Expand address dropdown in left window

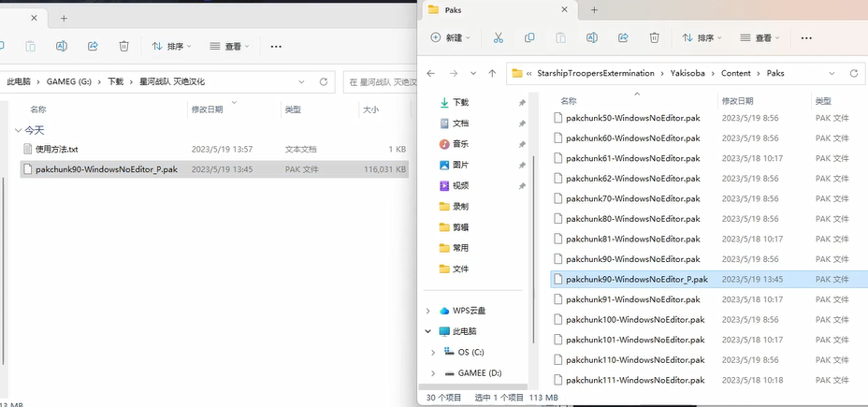click(301, 82)
